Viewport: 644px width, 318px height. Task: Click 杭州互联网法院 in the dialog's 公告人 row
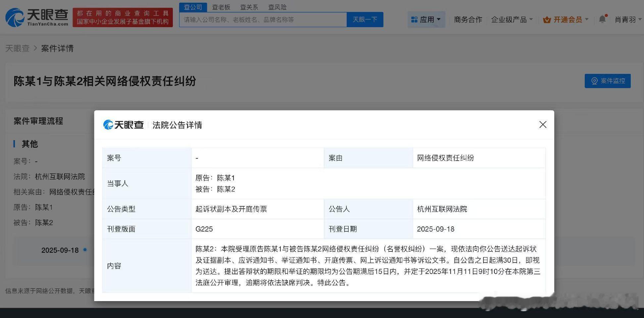click(x=442, y=209)
